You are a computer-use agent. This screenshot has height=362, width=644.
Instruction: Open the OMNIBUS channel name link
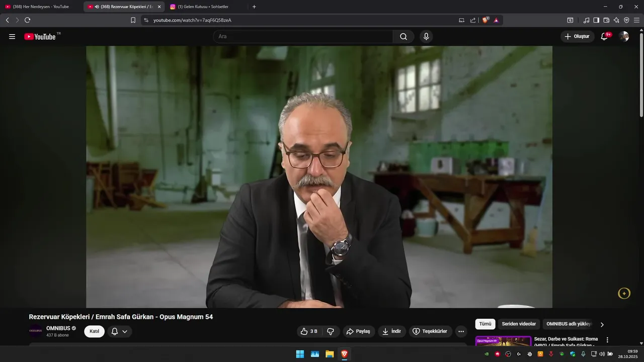pyautogui.click(x=58, y=328)
